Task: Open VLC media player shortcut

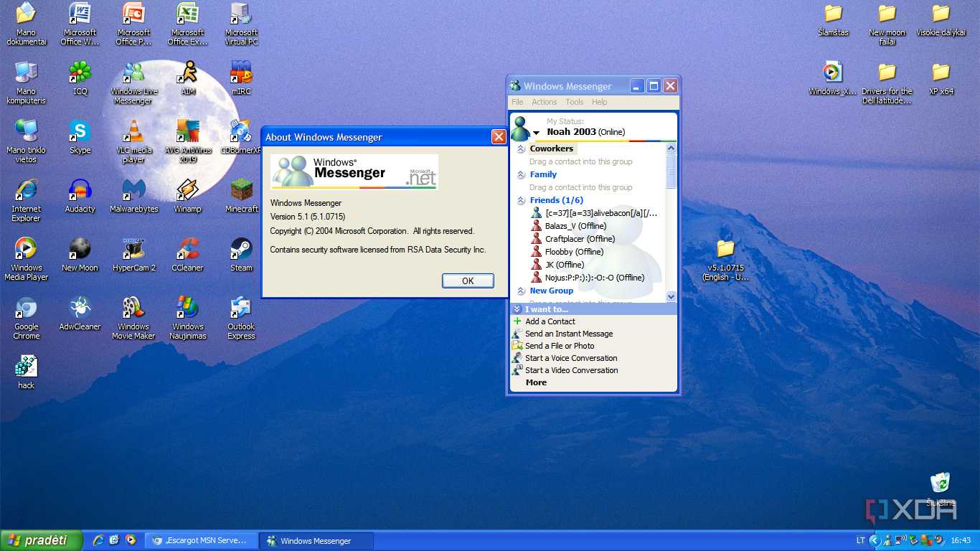Action: 133,141
